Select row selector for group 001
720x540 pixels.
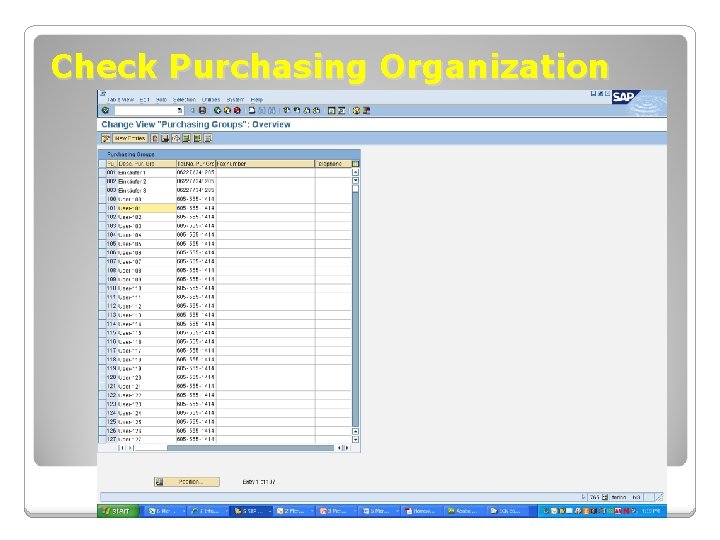click(x=102, y=172)
